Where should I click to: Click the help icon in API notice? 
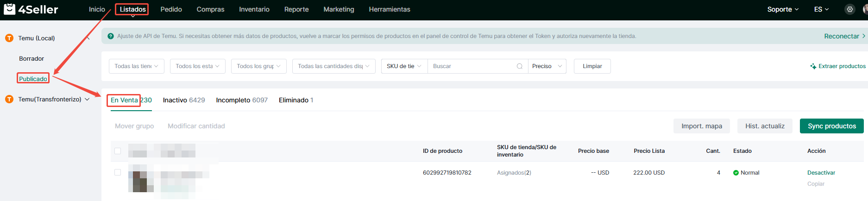tap(111, 36)
